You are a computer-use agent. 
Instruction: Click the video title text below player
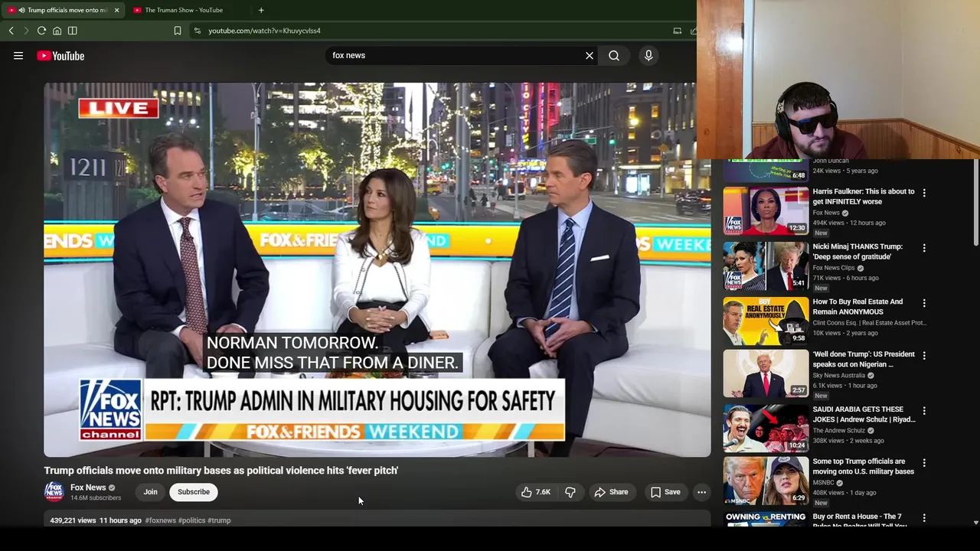pos(221,471)
